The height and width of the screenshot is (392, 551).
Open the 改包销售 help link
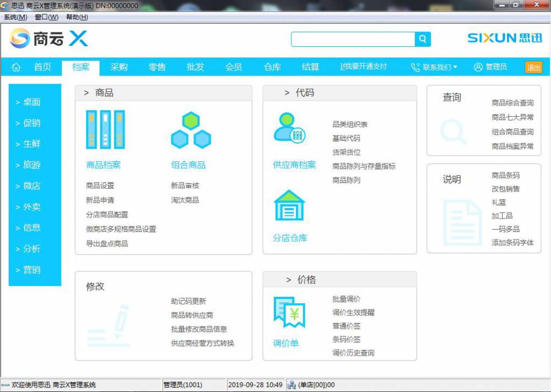pos(506,189)
